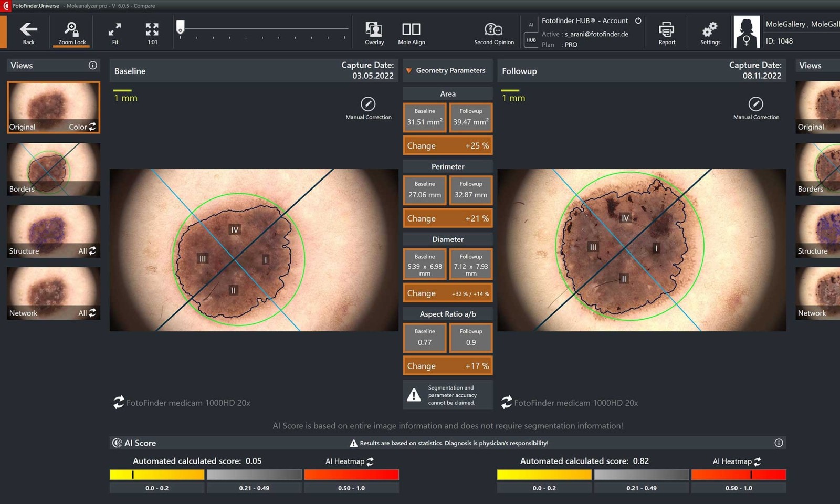This screenshot has height=504, width=840.
Task: Adjust the zoom slider handle in toolbar
Action: tap(180, 27)
